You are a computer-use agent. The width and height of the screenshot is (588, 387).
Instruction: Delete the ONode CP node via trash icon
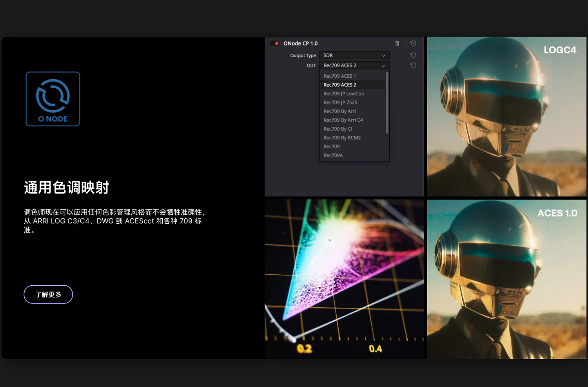397,43
